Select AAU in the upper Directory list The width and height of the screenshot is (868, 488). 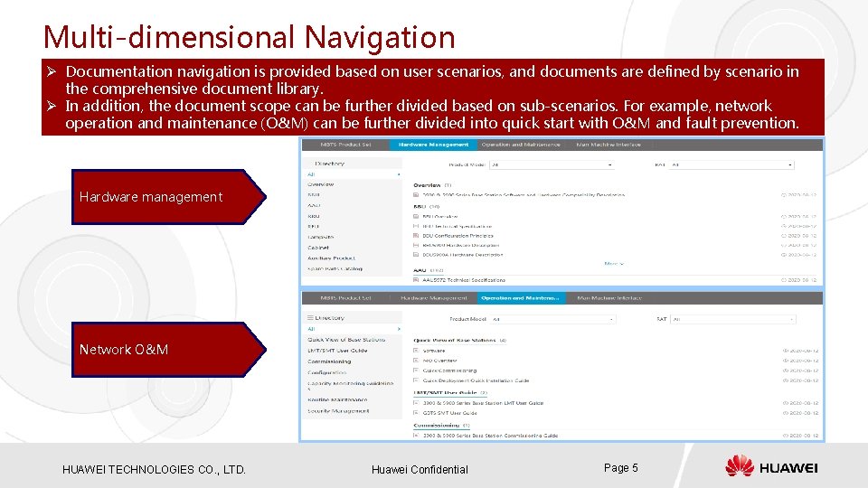pyautogui.click(x=314, y=205)
